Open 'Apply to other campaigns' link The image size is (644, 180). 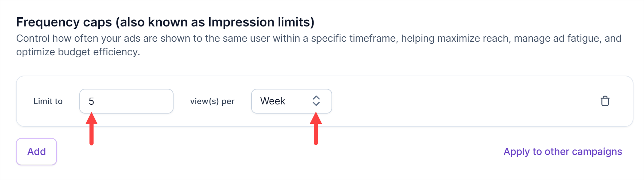pyautogui.click(x=563, y=152)
